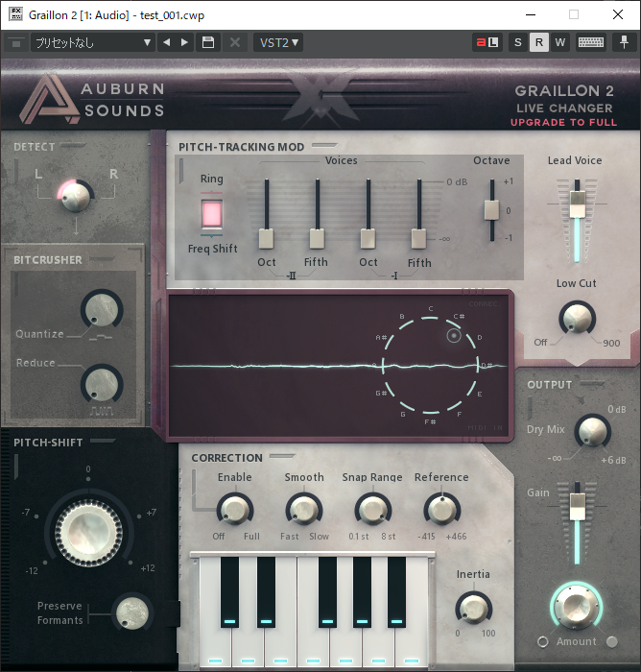Click the Snap Range knob
Screen dimensions: 641x672
(372, 510)
